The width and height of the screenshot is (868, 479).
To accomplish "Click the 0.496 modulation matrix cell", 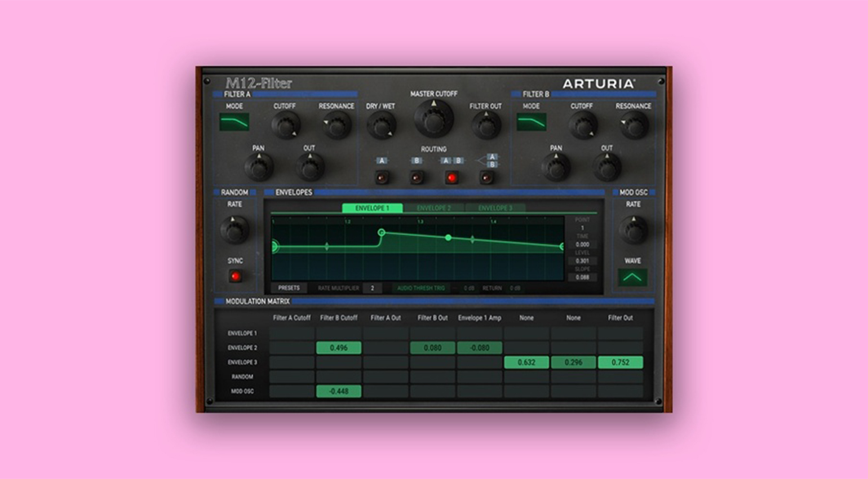I will coord(339,348).
